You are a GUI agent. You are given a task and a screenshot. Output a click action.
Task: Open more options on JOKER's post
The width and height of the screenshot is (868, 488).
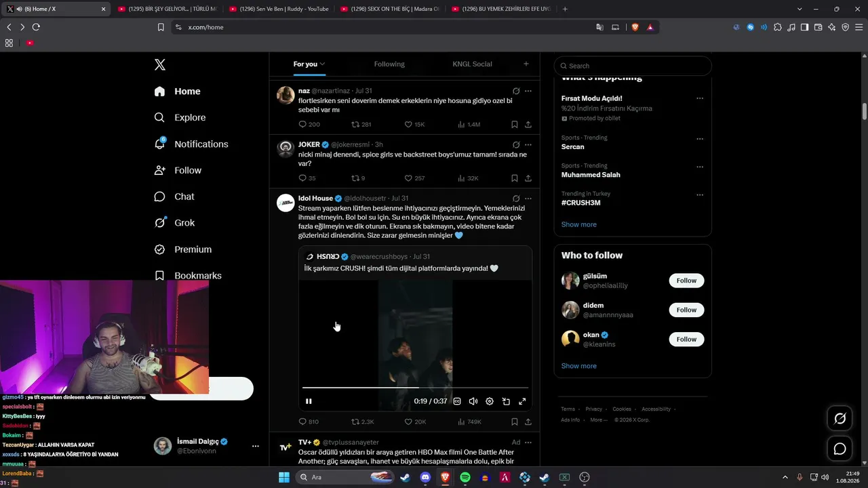click(528, 144)
